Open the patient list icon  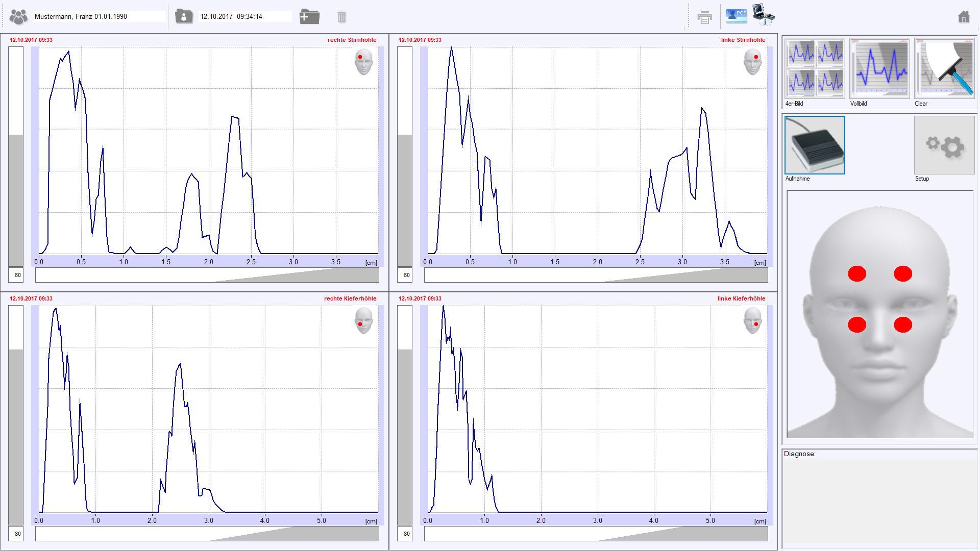click(18, 17)
